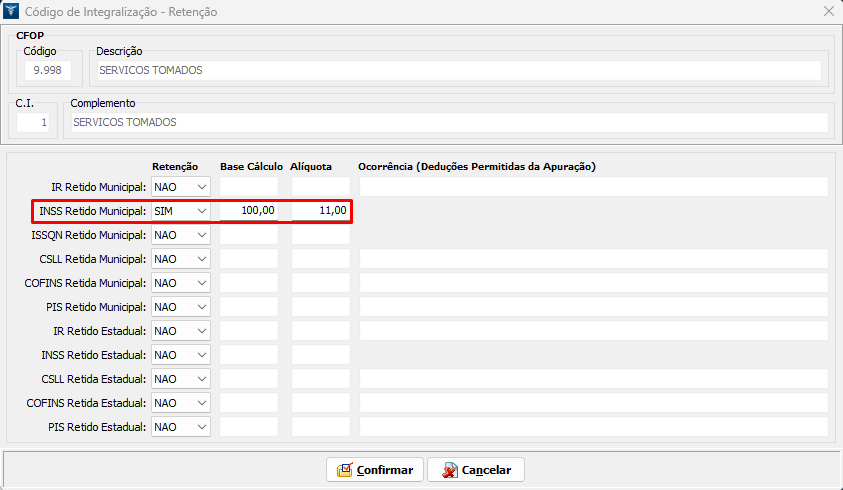Click ISSQN Retido Municipal Base Cálculo field
The image size is (843, 490).
[x=249, y=235]
